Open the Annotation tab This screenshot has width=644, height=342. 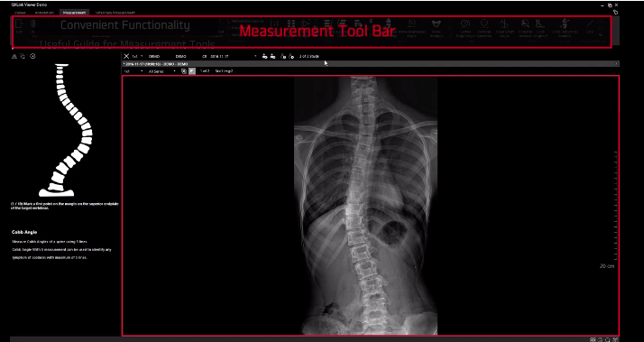pyautogui.click(x=44, y=13)
